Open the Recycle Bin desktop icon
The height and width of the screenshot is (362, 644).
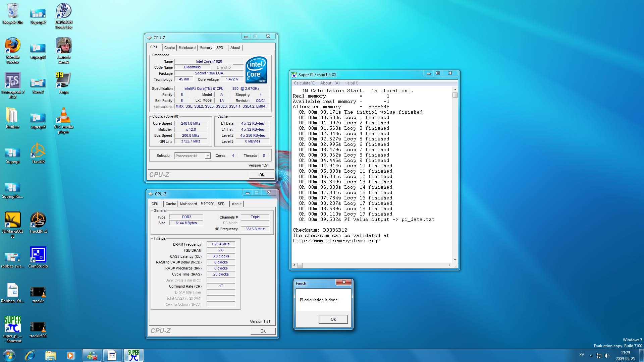click(13, 13)
